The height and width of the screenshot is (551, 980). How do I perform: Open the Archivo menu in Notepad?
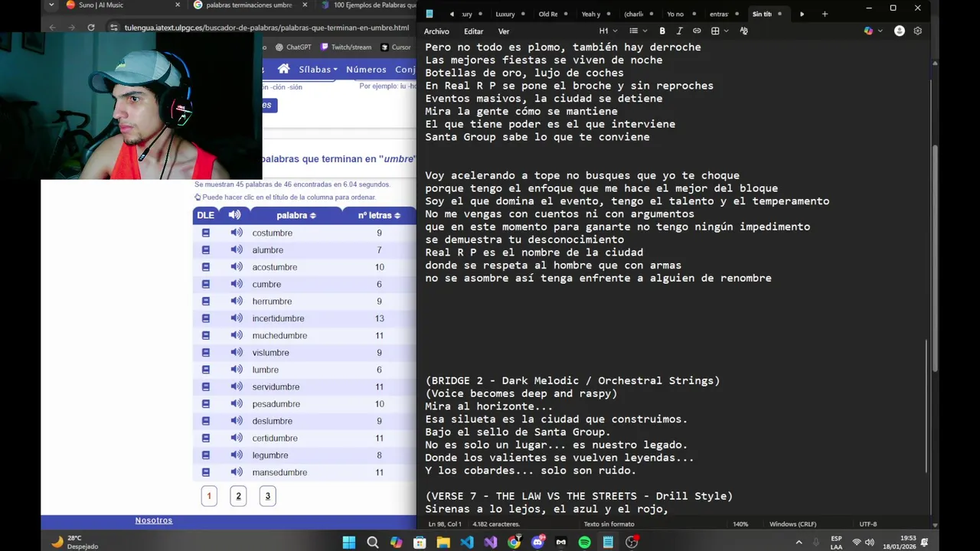[436, 31]
